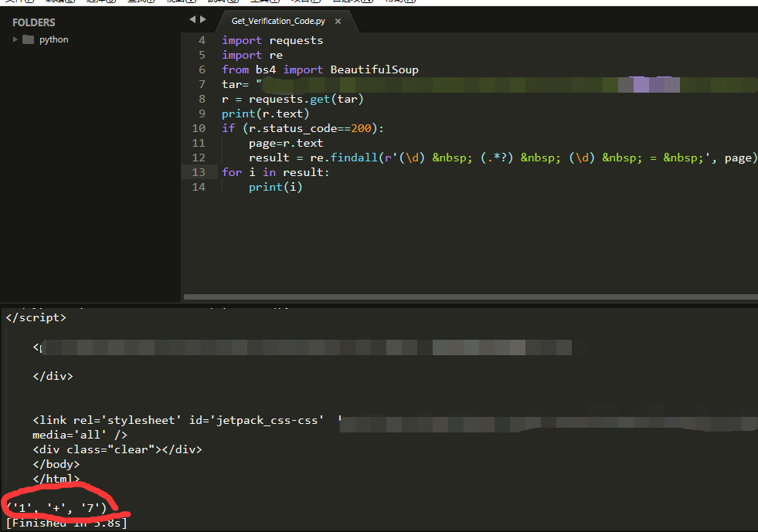
Task: Click the ('1', '+', '7') output line
Action: pyautogui.click(x=56, y=508)
